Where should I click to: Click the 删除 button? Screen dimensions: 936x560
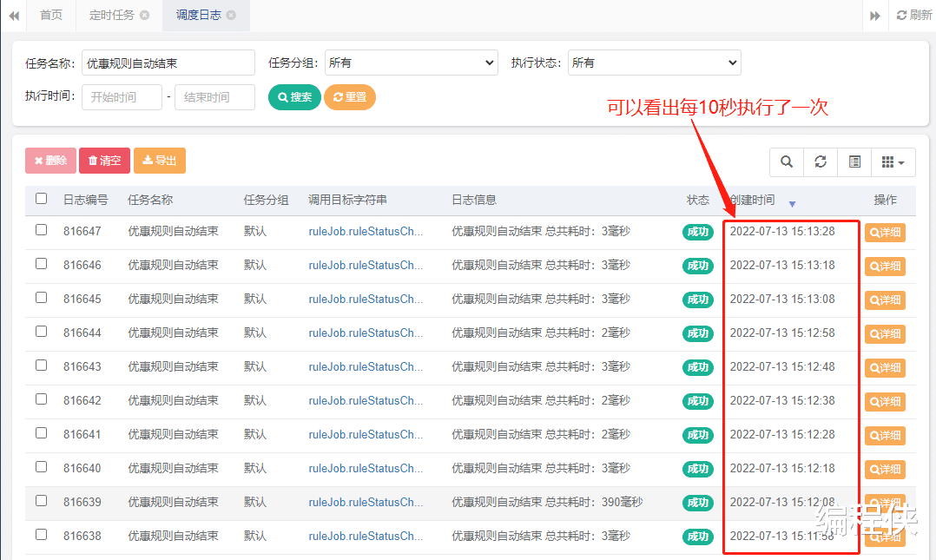pos(50,161)
